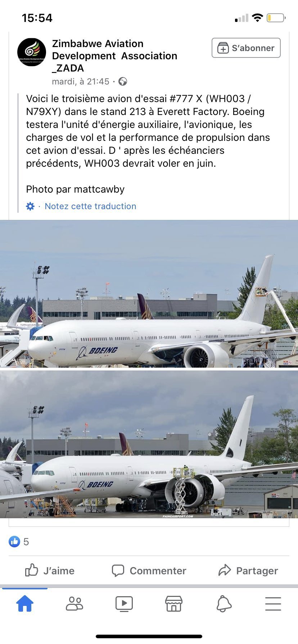Open the translation settings gear icon
This screenshot has width=298, height=644.
click(30, 206)
